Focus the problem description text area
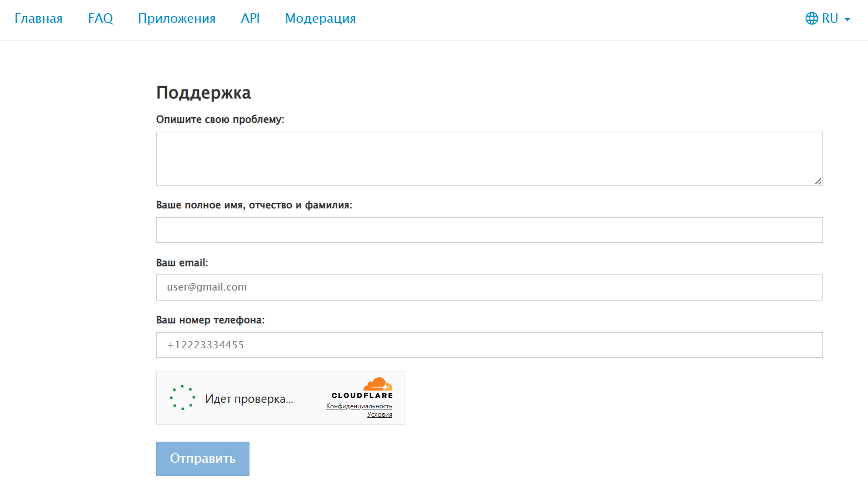Screen dimensions: 868x480 click(489, 158)
